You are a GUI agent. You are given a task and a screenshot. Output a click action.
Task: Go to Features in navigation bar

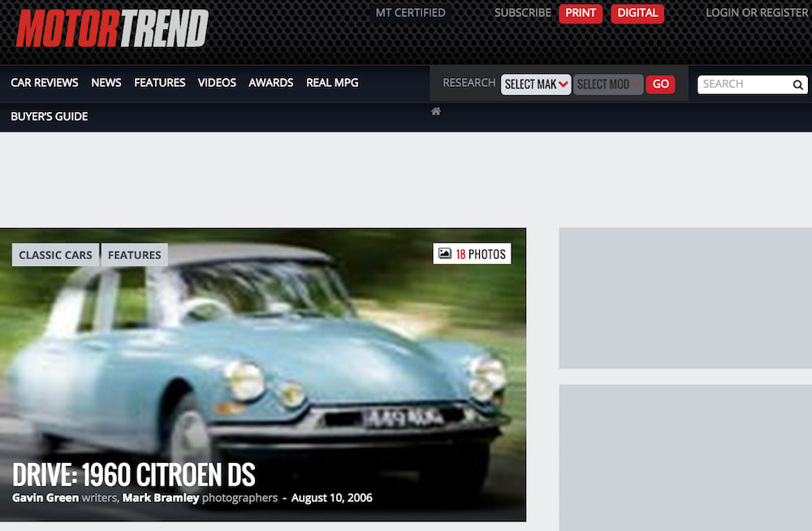coord(159,83)
